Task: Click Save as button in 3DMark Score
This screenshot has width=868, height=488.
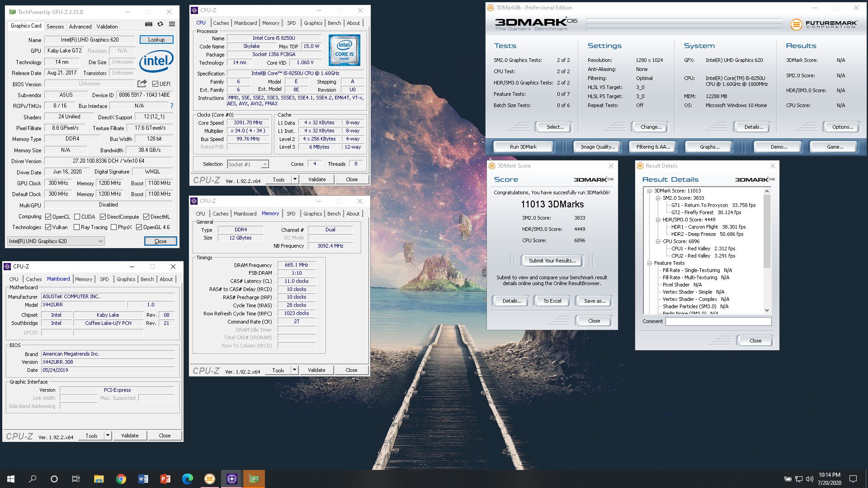Action: coord(594,301)
